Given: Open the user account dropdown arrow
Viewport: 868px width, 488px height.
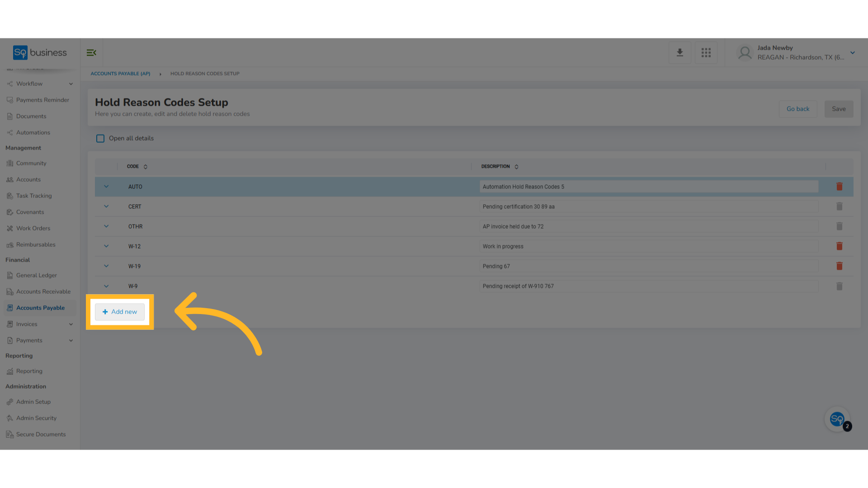Looking at the screenshot, I should [x=853, y=53].
